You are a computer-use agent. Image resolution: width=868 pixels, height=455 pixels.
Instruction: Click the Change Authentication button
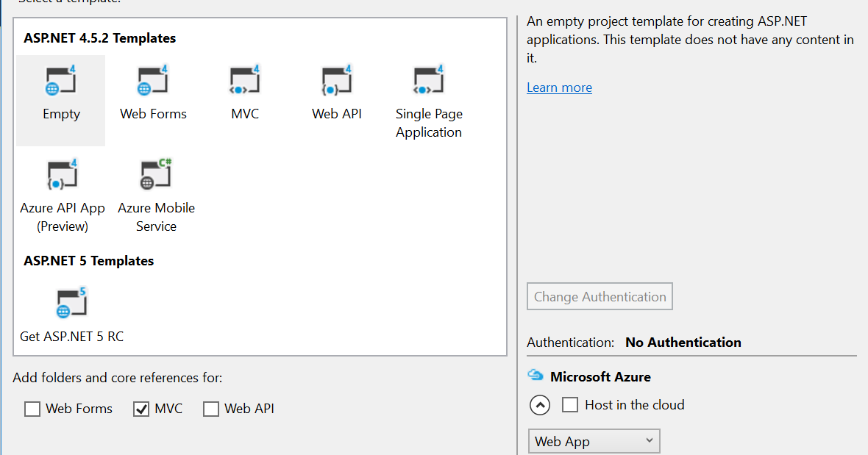point(600,296)
